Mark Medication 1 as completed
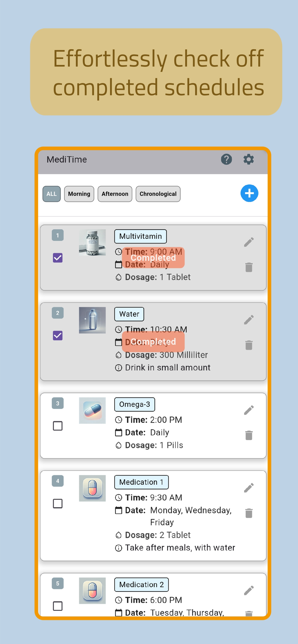The image size is (298, 644). click(58, 504)
